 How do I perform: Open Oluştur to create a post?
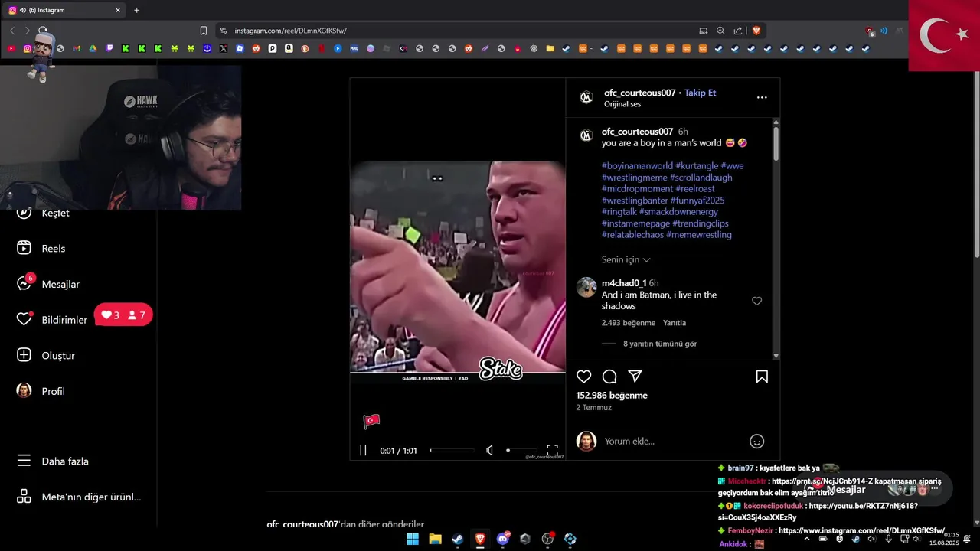(46, 355)
